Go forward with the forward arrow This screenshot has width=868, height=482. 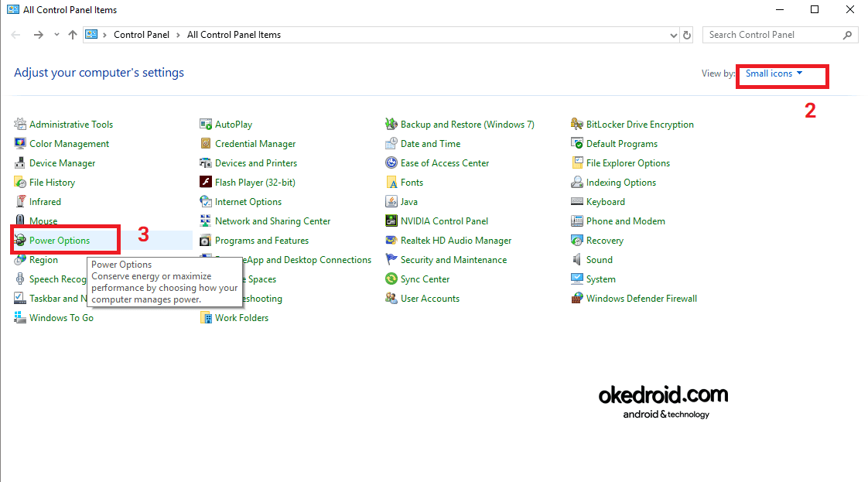[38, 35]
